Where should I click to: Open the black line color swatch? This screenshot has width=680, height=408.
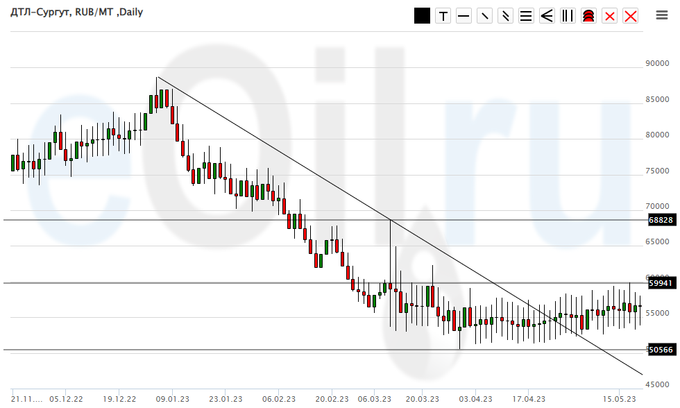(x=422, y=16)
